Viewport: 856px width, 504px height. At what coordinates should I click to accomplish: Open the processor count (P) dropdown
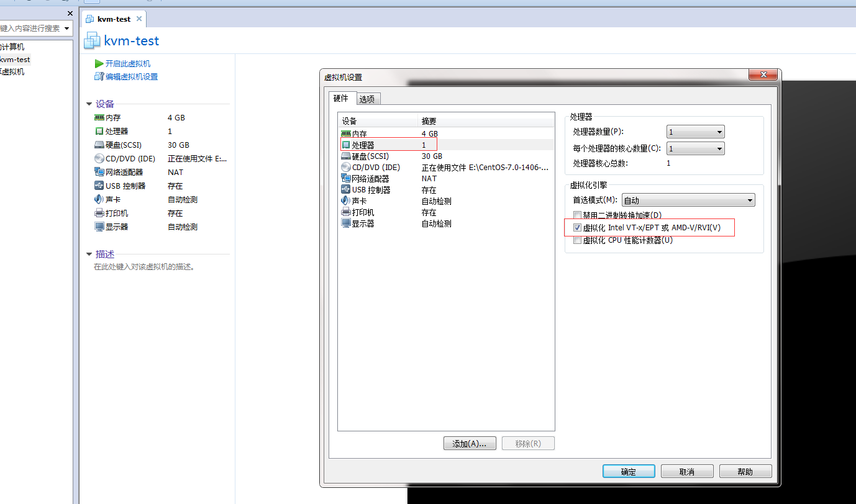695,132
